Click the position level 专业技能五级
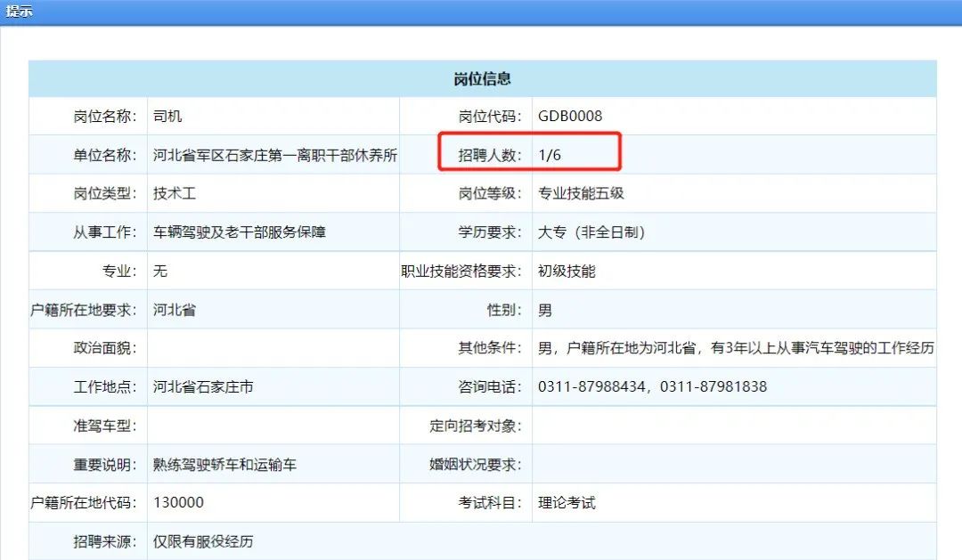This screenshot has height=560, width=962. [581, 193]
